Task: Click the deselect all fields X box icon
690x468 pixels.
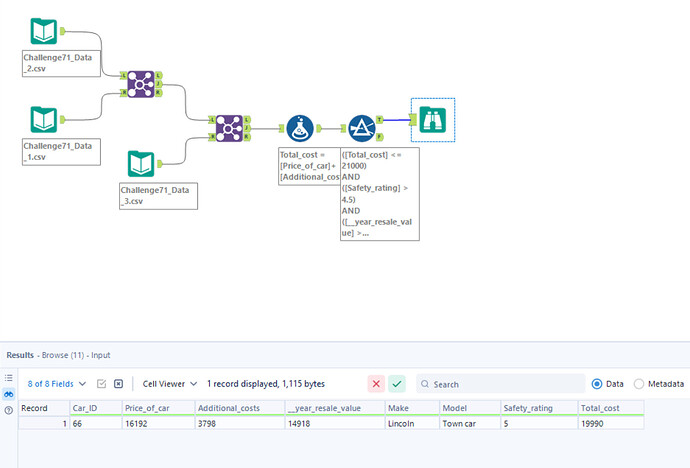Action: pos(118,384)
